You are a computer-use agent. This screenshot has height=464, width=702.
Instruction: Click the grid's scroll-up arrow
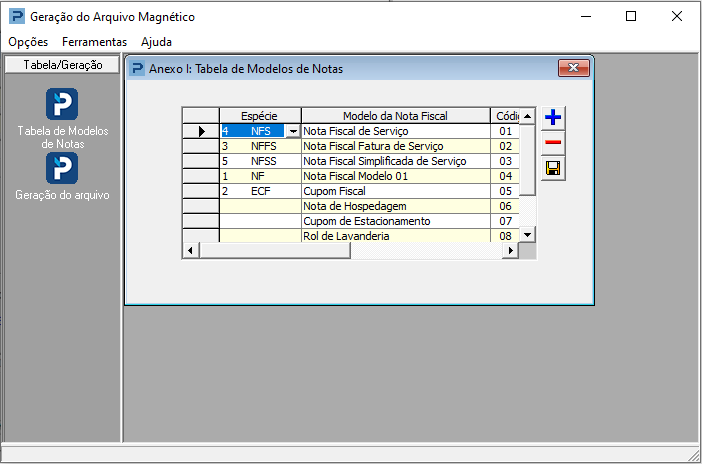527,116
